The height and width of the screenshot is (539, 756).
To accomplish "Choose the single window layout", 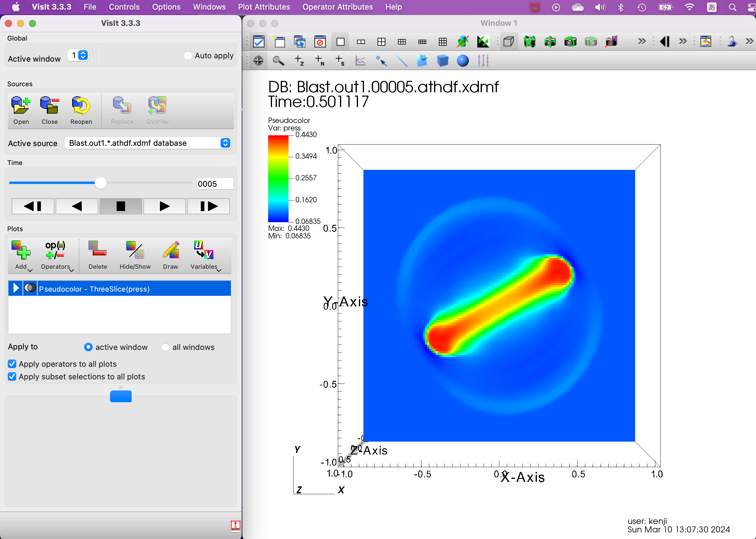I will click(341, 42).
